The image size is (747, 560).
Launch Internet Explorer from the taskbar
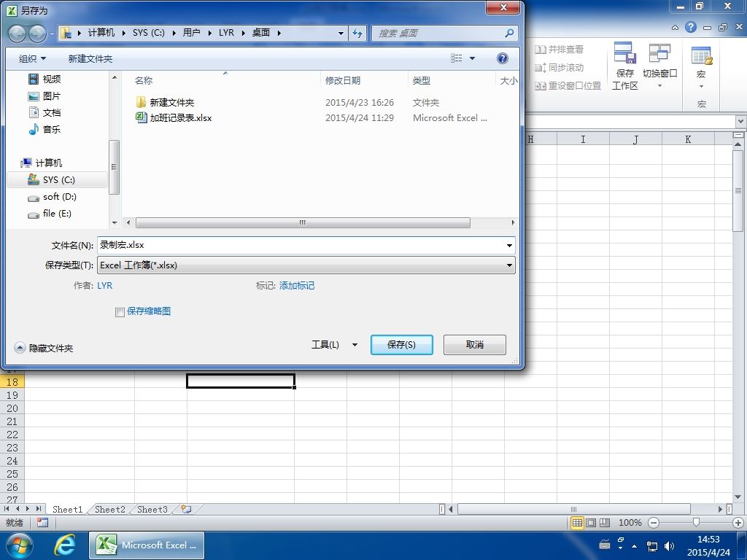pos(64,545)
